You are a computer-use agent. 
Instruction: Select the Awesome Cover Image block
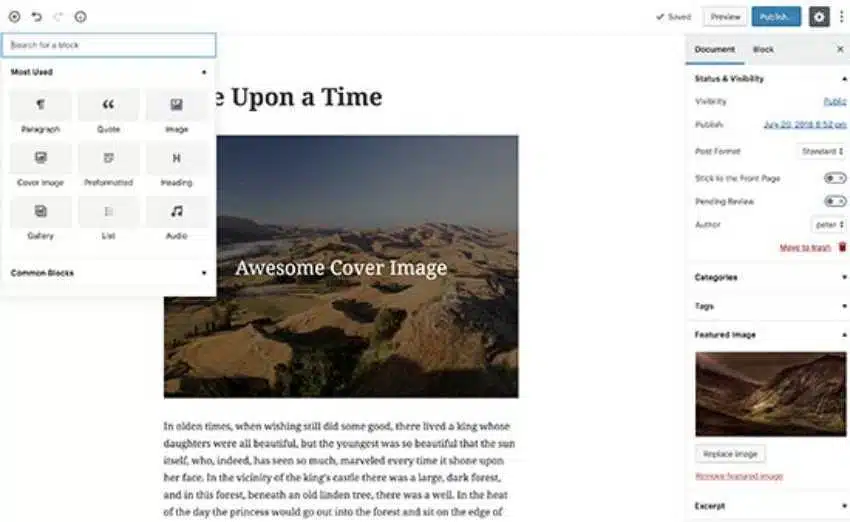tap(341, 268)
